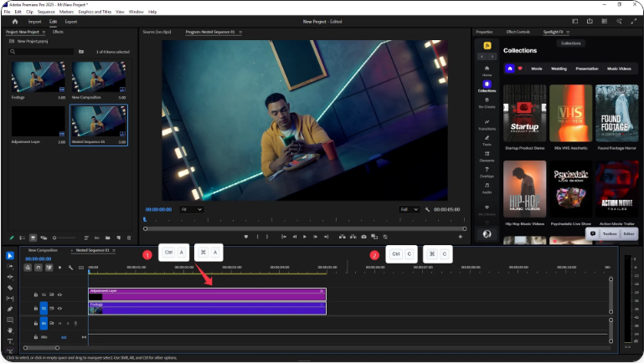Open the Sequence menu

(44, 12)
